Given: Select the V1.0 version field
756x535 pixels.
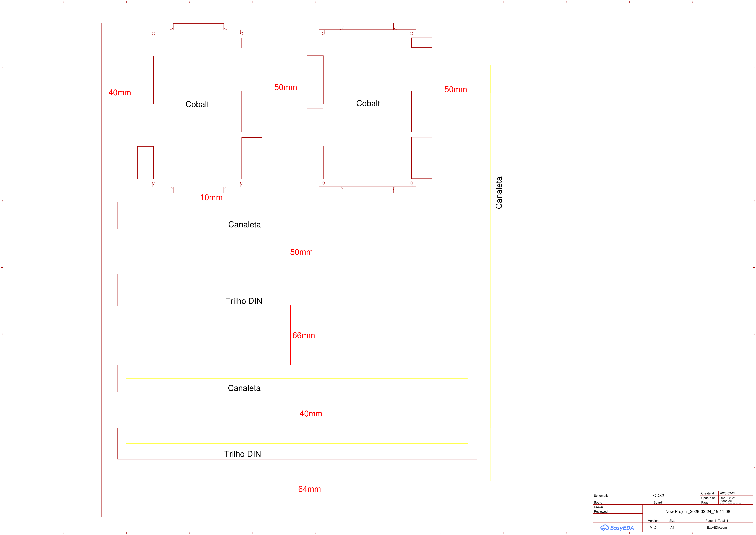Looking at the screenshot, I should [x=653, y=528].
